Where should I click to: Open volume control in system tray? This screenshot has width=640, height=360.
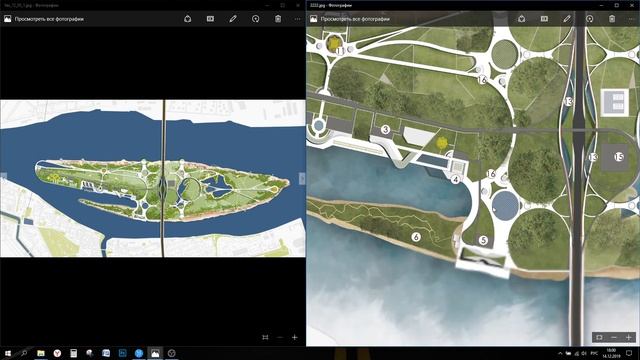click(584, 353)
